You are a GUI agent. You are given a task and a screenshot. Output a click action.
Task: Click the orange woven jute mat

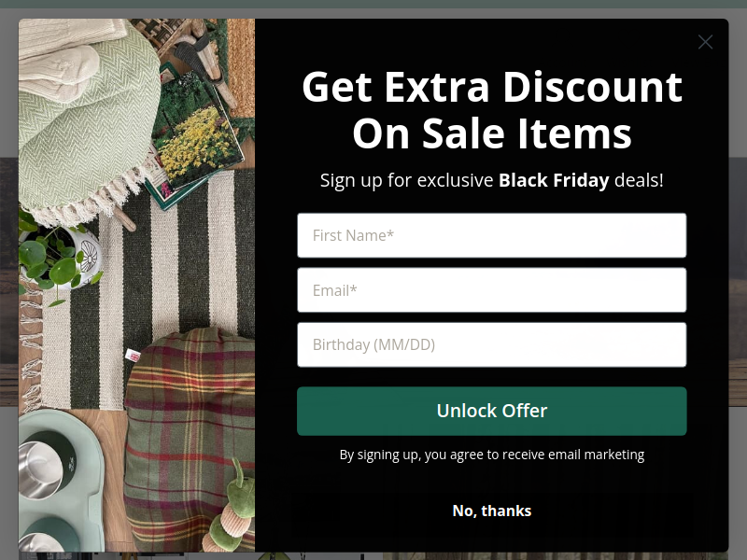(241, 66)
